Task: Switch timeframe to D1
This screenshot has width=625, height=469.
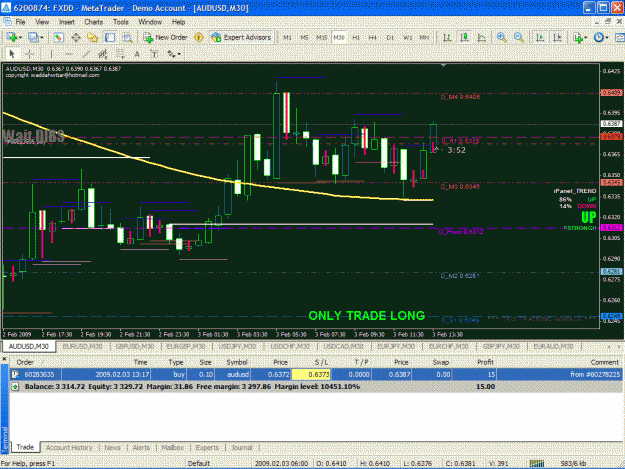Action: [390, 37]
